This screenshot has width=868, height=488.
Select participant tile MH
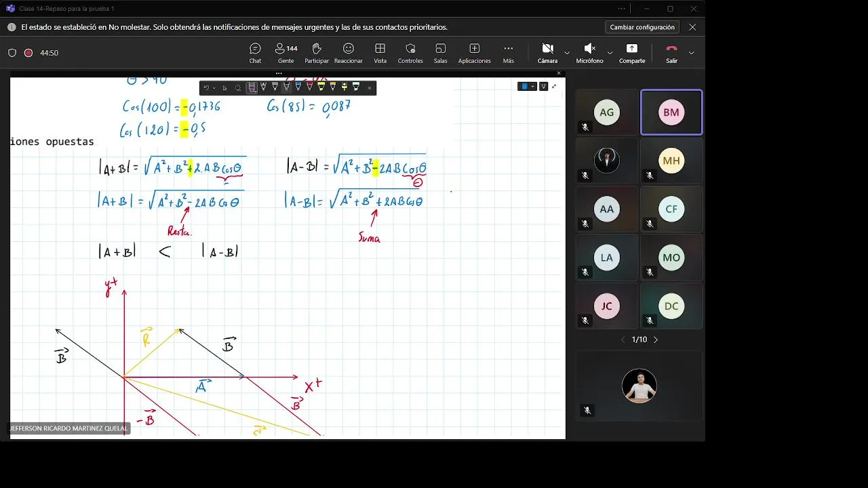tap(671, 161)
